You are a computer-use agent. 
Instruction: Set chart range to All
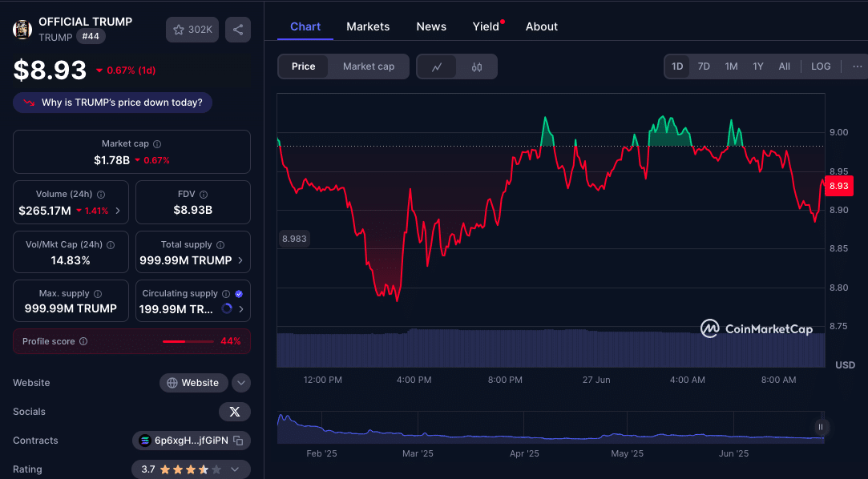pos(785,66)
